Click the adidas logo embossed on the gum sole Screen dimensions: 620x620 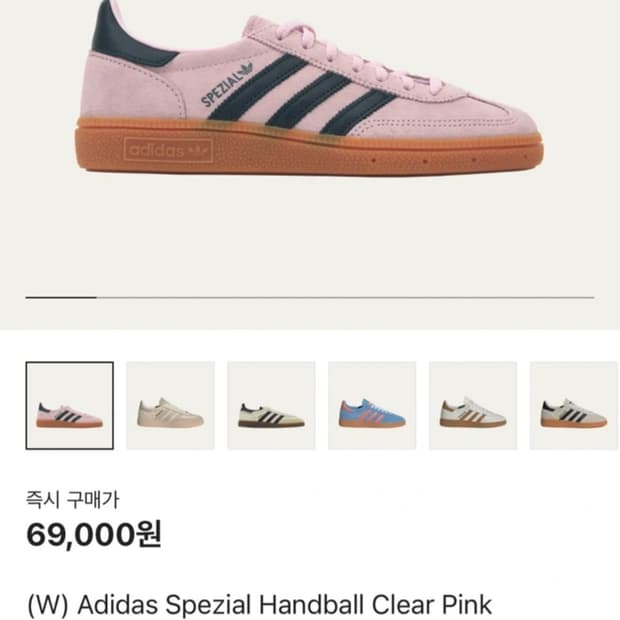point(168,150)
